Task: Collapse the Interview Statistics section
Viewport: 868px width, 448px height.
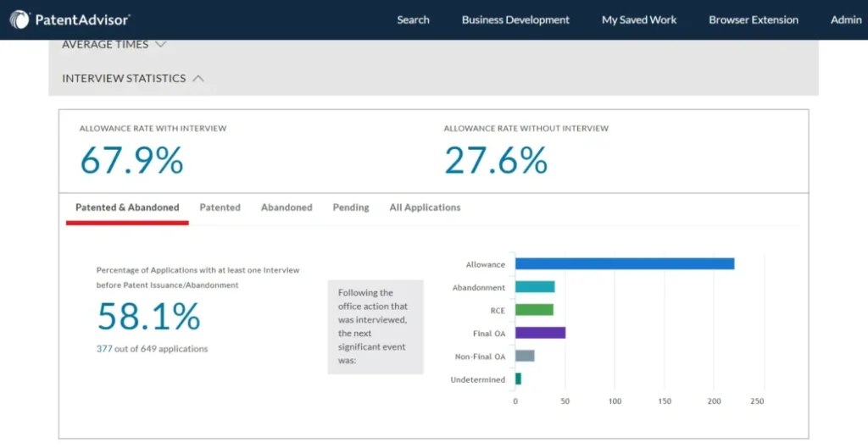Action: pos(133,78)
